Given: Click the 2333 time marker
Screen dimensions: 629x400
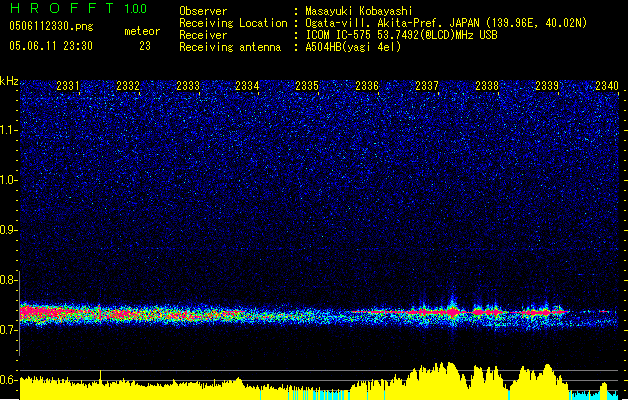Looking at the screenshot, I should click(188, 85).
